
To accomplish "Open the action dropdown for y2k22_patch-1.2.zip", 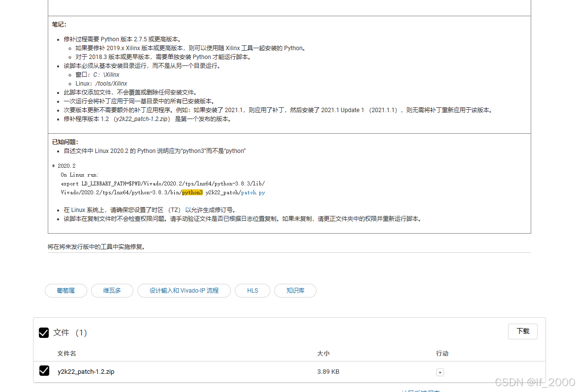I will click(x=440, y=372).
